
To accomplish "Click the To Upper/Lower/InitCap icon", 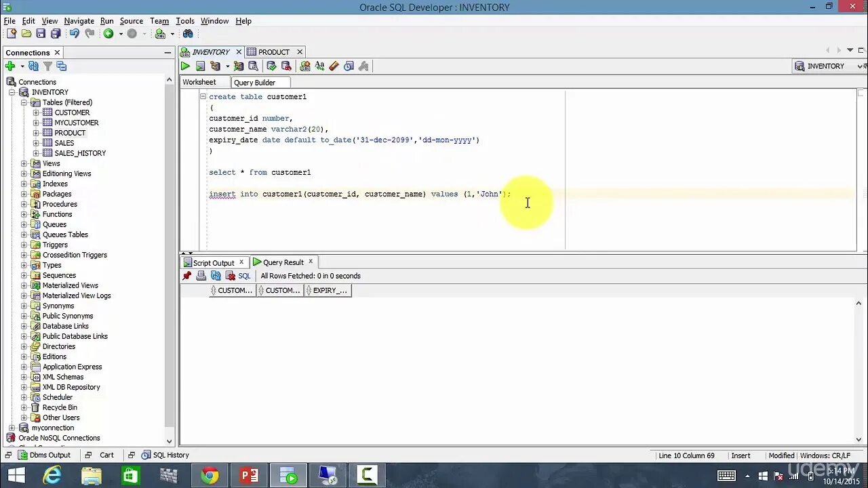I will [319, 66].
